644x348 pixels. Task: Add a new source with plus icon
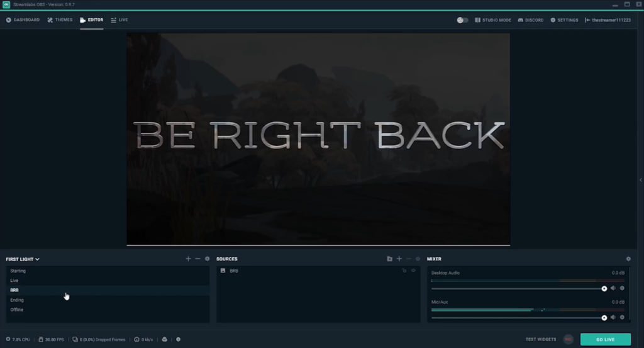click(x=399, y=259)
